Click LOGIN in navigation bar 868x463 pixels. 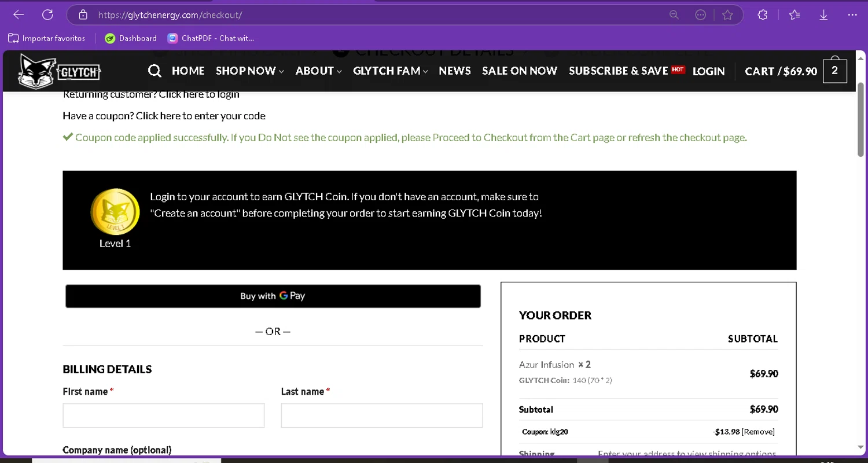[708, 71]
